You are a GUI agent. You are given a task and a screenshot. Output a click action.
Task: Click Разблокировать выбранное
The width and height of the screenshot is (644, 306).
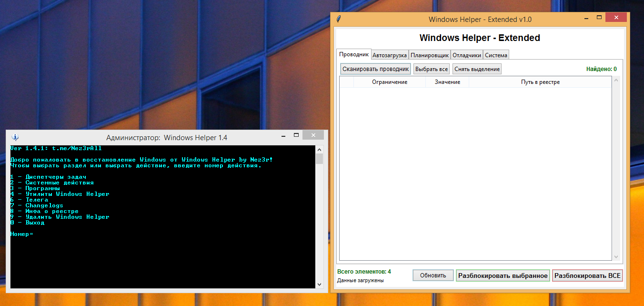point(503,275)
